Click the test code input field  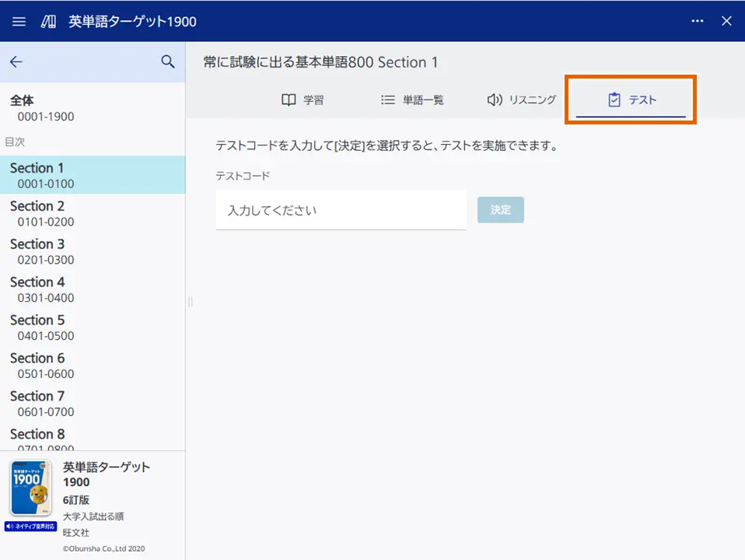[x=341, y=210]
